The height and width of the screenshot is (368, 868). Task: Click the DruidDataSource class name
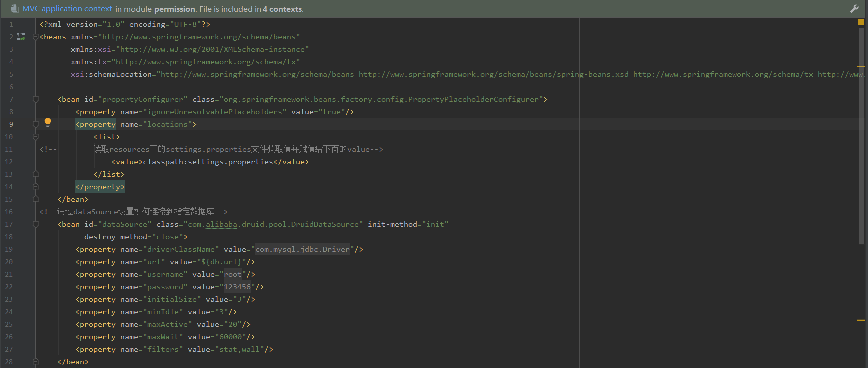(x=325, y=224)
